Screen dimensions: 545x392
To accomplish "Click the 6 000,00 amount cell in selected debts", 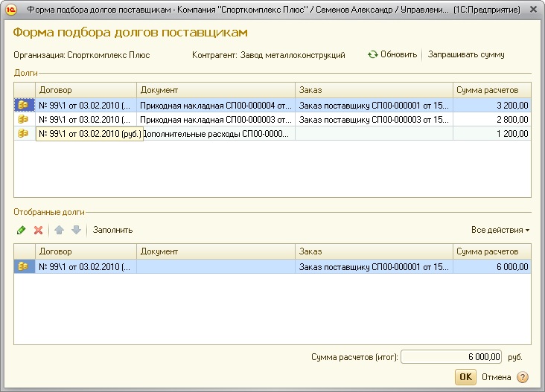I will pos(492,266).
